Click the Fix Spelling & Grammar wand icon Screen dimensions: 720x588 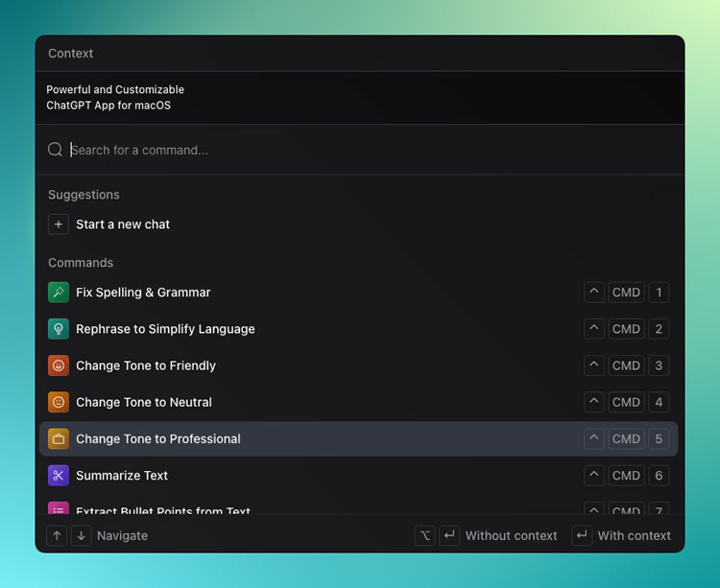tap(59, 293)
